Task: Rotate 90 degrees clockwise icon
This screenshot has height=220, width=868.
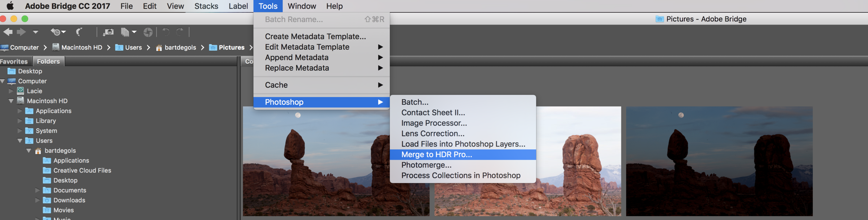Action: (x=180, y=32)
